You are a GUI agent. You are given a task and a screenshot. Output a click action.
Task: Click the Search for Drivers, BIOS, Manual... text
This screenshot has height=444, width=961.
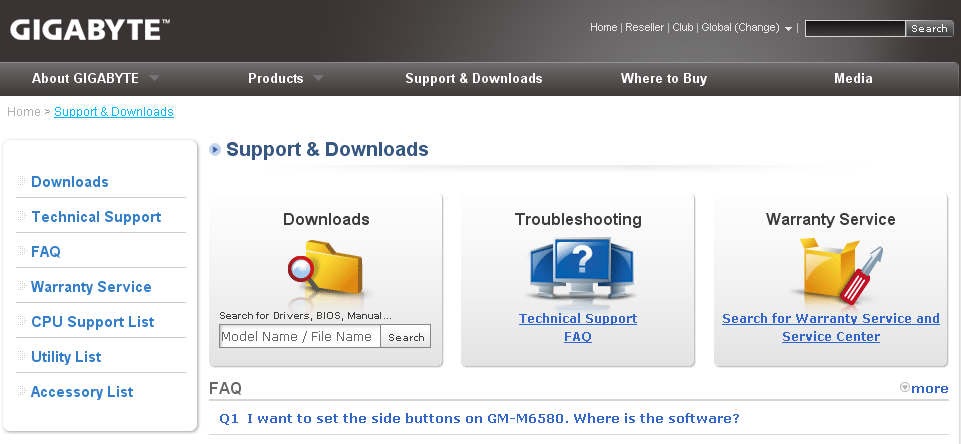305,316
